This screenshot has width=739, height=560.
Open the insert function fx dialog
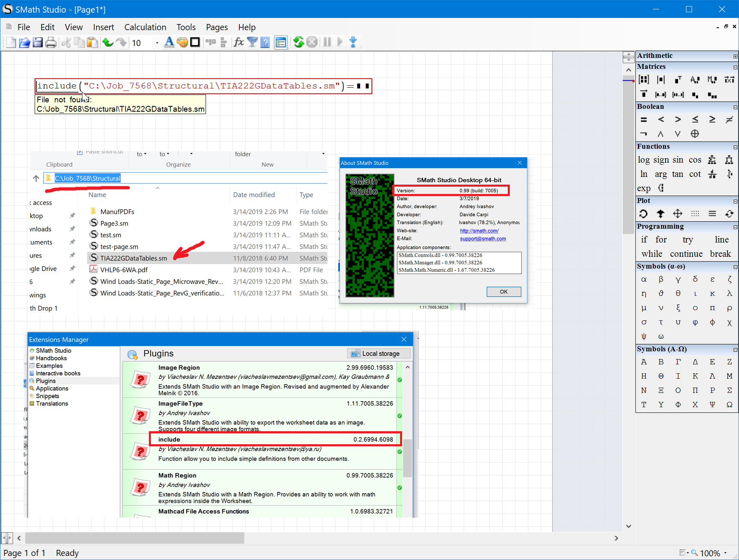239,42
